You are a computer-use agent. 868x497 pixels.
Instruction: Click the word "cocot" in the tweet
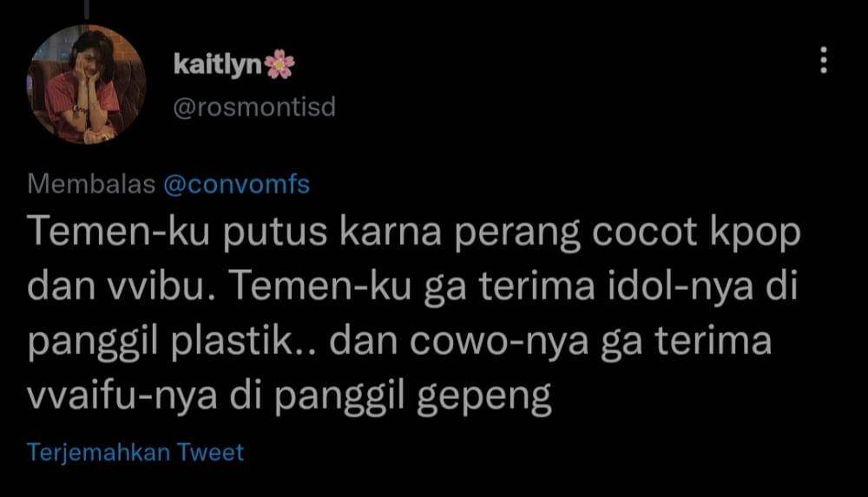click(644, 232)
